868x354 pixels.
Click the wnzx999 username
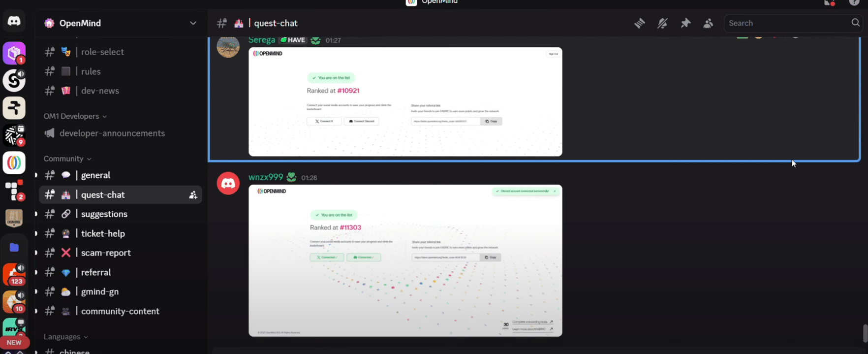pos(265,177)
